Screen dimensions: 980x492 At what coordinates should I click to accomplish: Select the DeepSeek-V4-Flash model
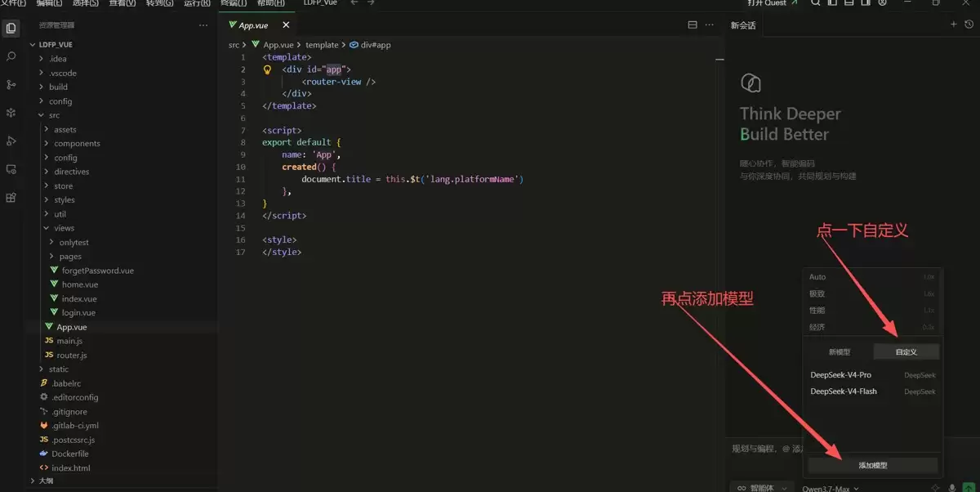coord(872,391)
